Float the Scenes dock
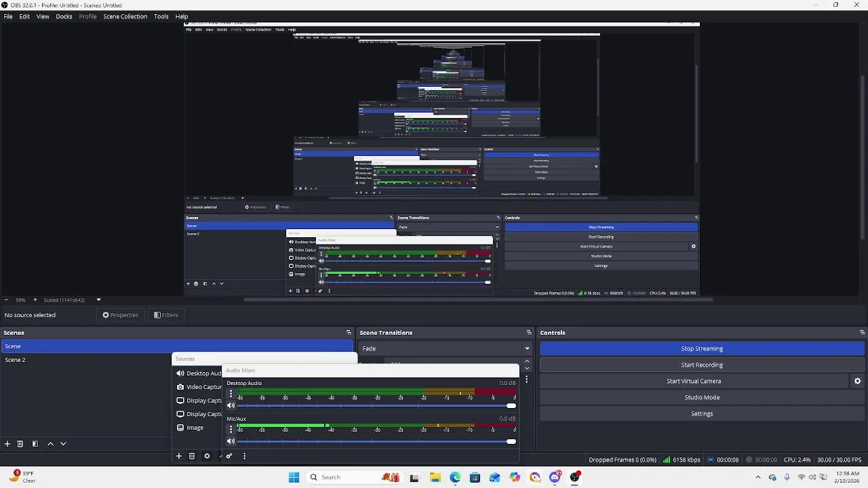This screenshot has height=488, width=868. (349, 333)
